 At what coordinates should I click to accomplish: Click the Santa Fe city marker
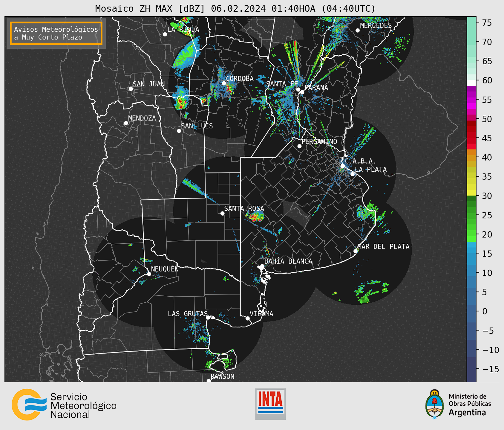tap(298, 89)
